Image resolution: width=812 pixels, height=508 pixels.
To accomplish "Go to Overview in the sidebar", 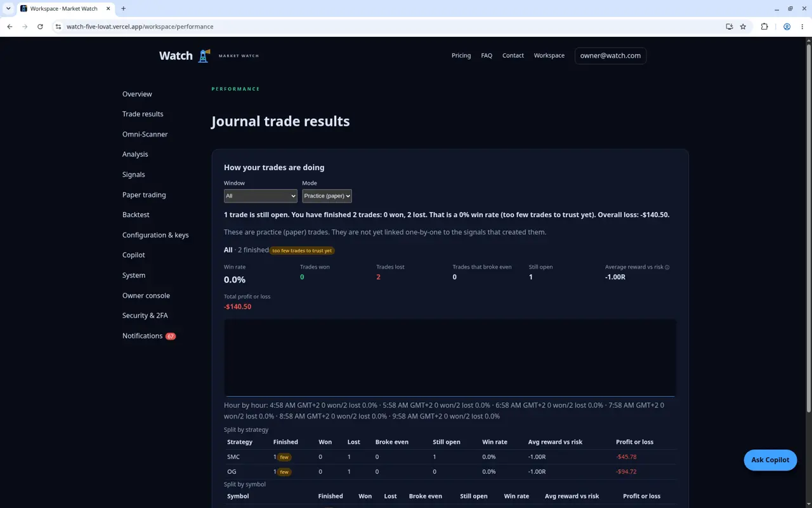I will click(137, 94).
